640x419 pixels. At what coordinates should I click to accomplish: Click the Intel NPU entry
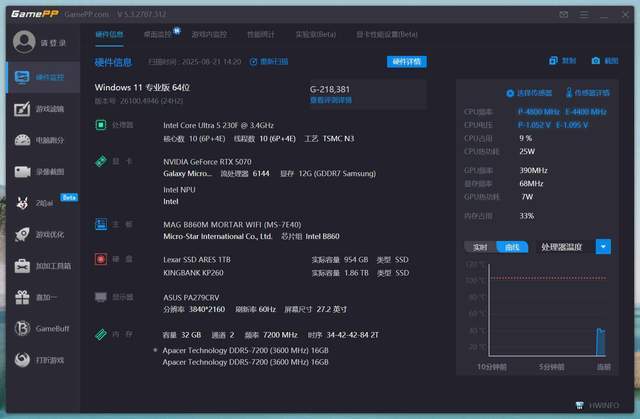[179, 190]
